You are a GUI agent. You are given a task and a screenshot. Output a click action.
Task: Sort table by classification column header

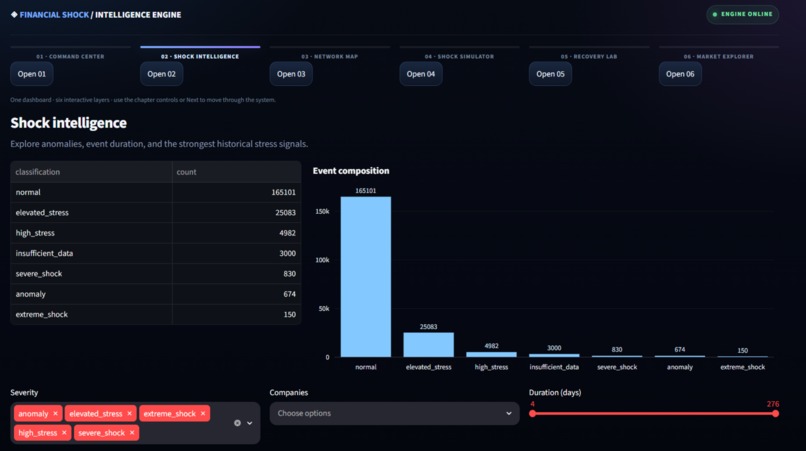point(91,172)
